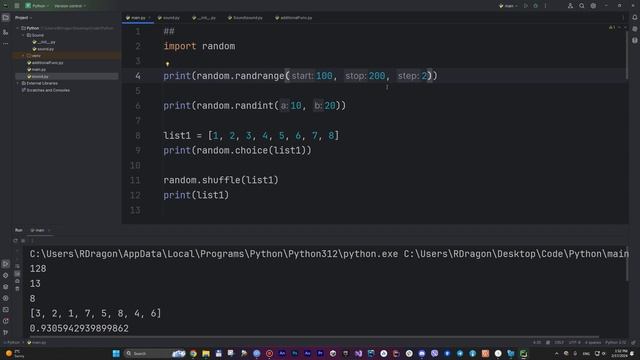Clear all console output trash icon
This screenshot has height=360, width=640.
(x=17, y=289)
